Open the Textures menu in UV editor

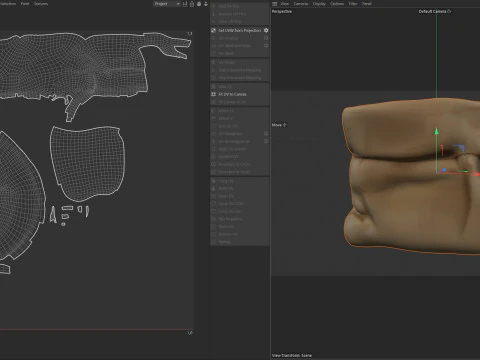(41, 4)
